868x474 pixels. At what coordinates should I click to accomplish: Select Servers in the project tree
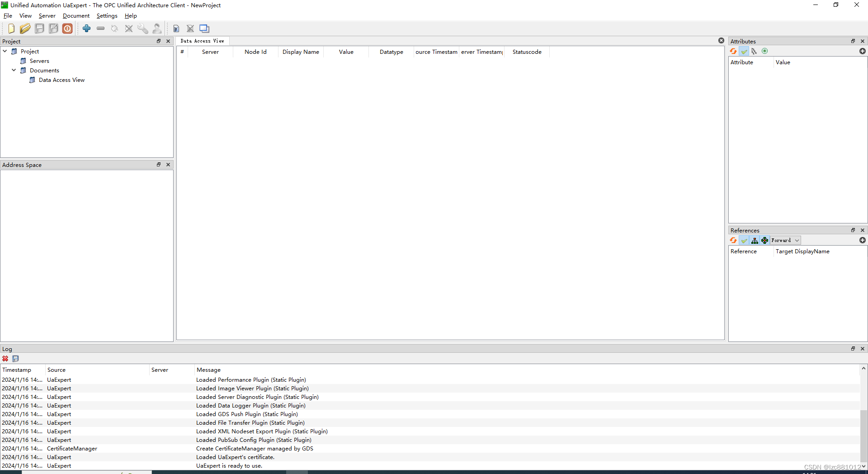click(x=39, y=61)
